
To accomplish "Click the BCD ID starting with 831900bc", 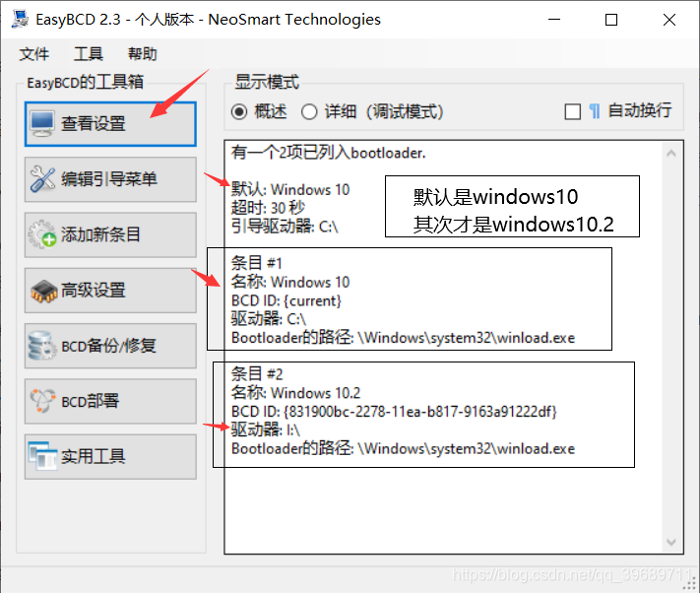I will click(x=394, y=412).
